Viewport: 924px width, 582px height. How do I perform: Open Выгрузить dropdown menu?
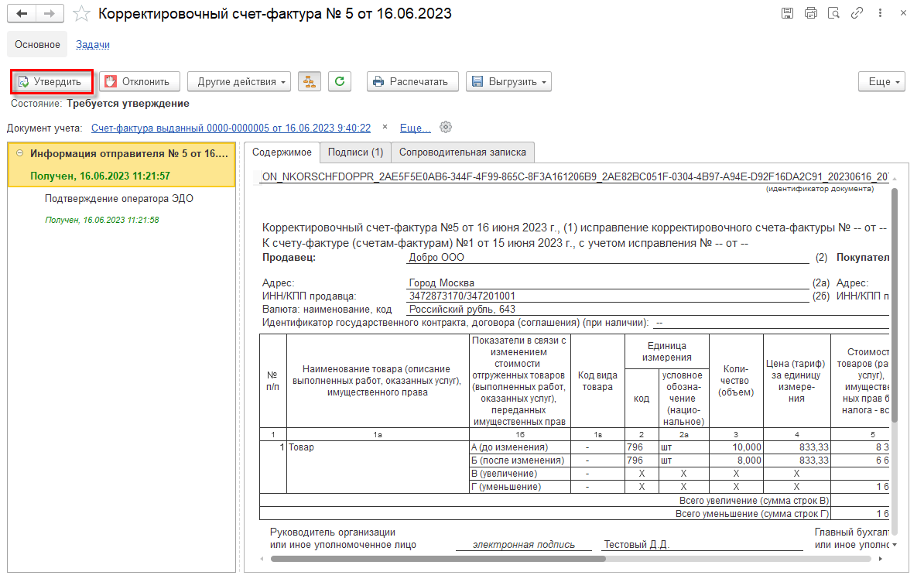click(x=508, y=81)
